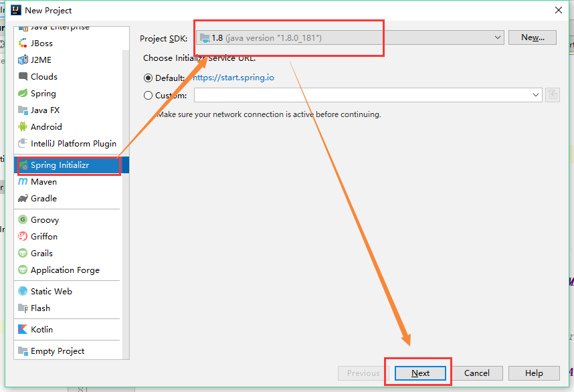Click the Static Web globe icon
Screen dimensions: 574x392
point(23,292)
